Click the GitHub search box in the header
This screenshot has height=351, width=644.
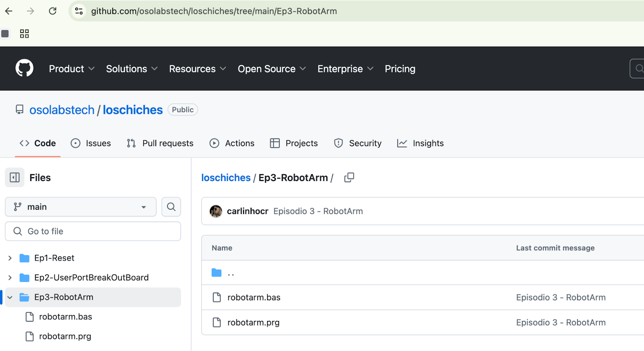(637, 68)
